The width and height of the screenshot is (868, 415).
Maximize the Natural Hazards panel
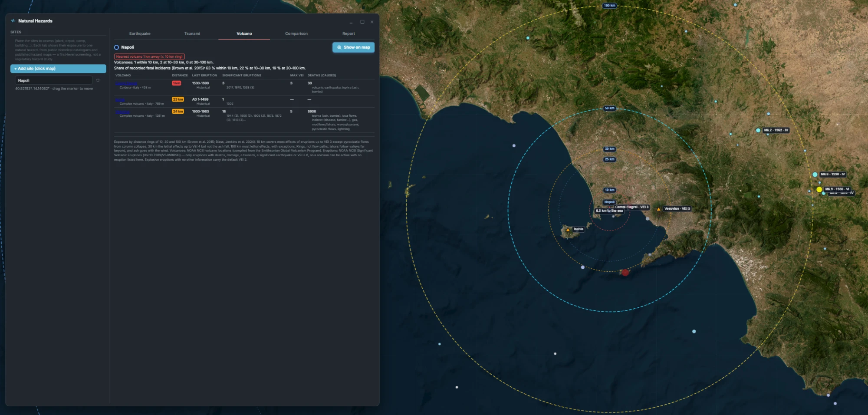tap(362, 22)
